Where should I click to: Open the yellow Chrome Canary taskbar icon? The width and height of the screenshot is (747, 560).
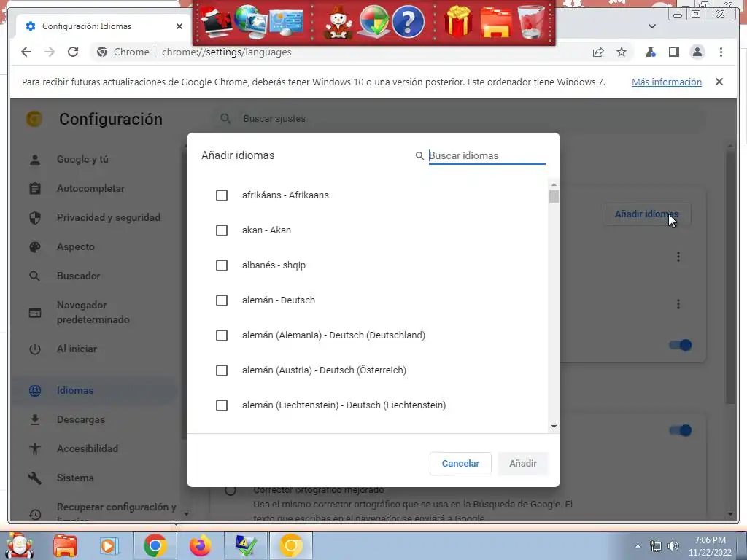291,545
